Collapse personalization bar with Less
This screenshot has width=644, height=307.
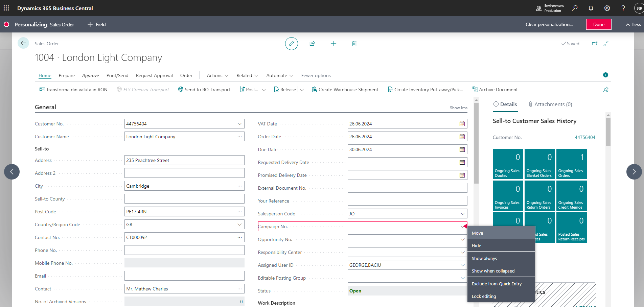click(633, 24)
